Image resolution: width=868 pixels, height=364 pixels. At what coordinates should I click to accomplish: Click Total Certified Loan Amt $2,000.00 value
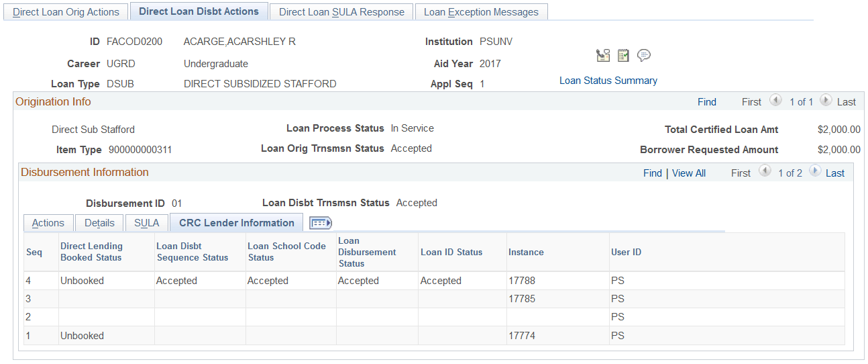(839, 130)
